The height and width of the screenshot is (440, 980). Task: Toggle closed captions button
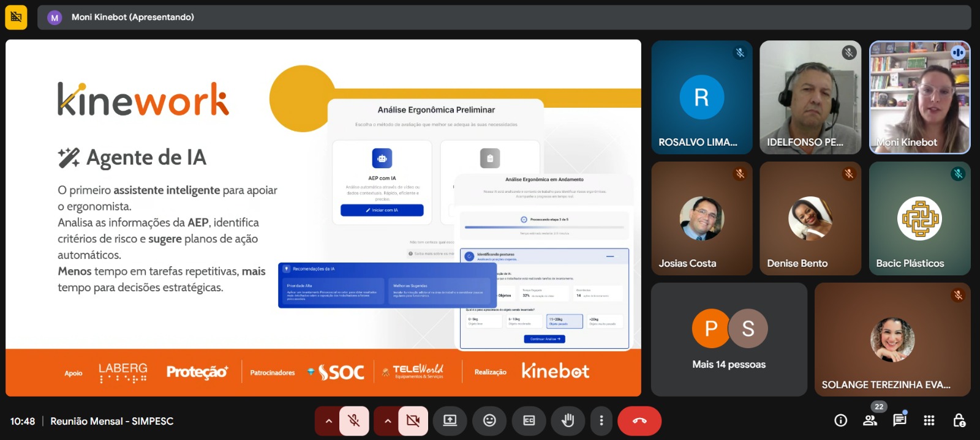[x=529, y=420]
